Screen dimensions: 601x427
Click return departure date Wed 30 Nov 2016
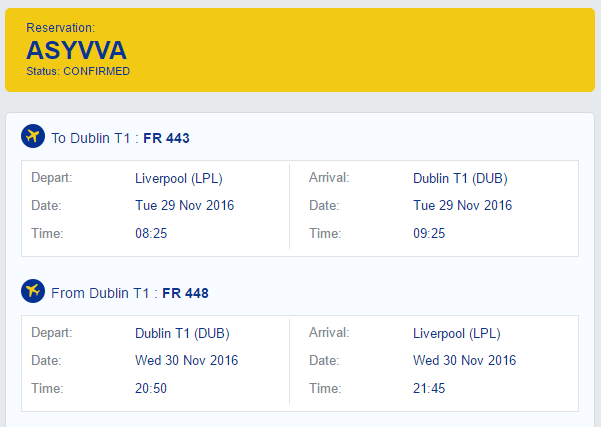(x=187, y=360)
